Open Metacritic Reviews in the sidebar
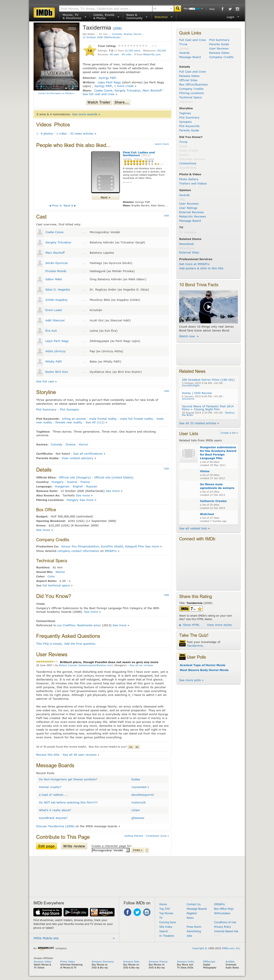The width and height of the screenshot is (274, 980). [193, 216]
